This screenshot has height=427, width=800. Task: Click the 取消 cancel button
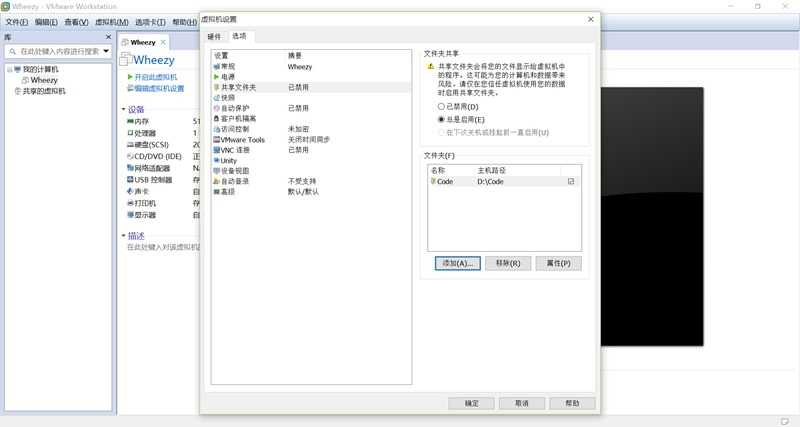click(522, 403)
